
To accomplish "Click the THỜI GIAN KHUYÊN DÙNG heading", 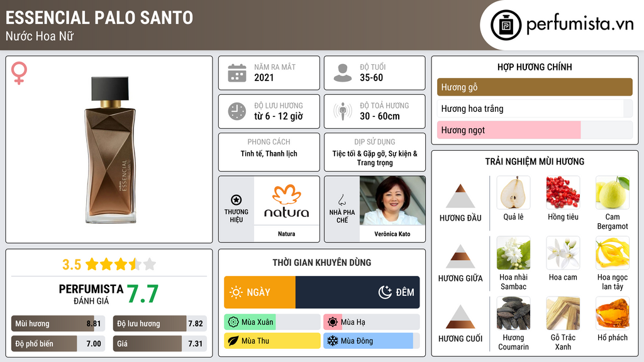I will tap(322, 262).
